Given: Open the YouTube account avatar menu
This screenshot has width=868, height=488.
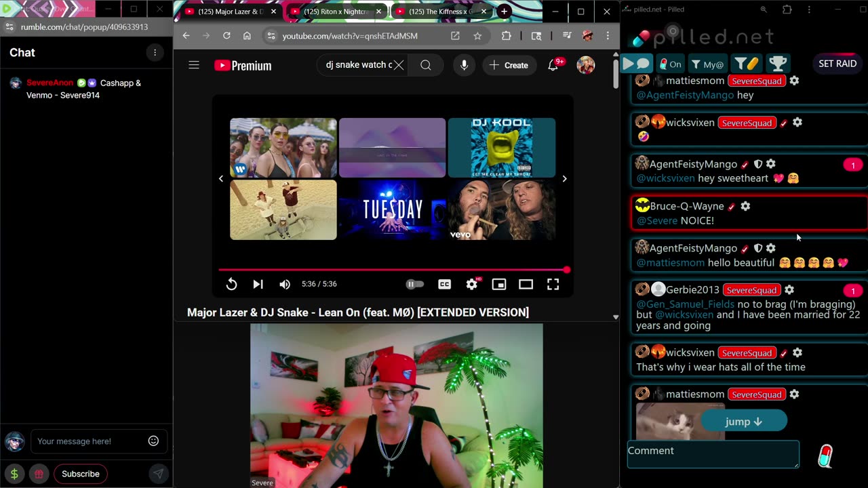Looking at the screenshot, I should point(586,65).
